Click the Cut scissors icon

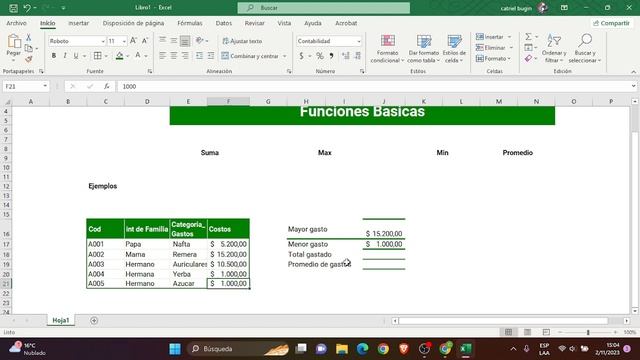point(29,38)
